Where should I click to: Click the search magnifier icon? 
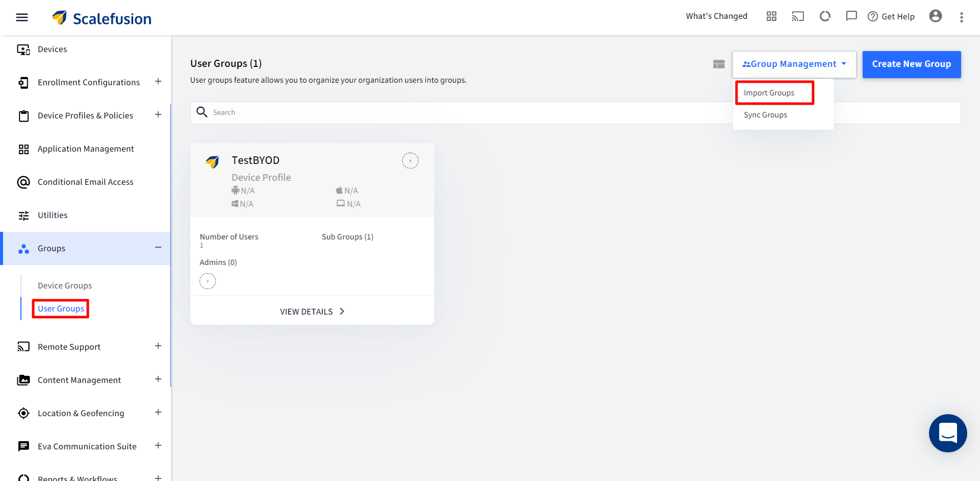[x=202, y=112]
